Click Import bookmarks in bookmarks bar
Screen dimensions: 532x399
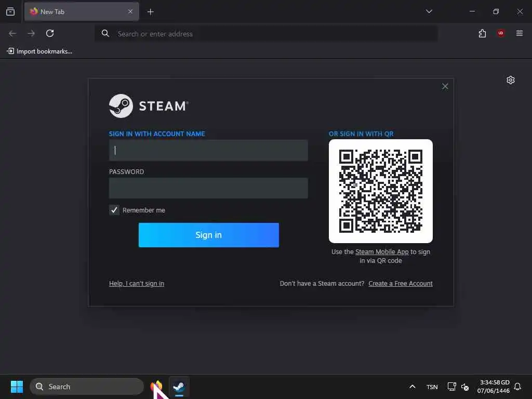[x=39, y=51]
